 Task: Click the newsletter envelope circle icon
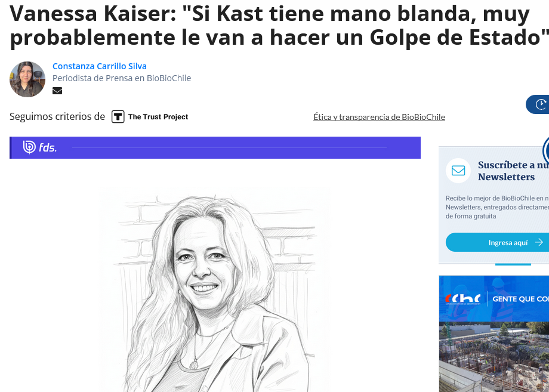[458, 171]
